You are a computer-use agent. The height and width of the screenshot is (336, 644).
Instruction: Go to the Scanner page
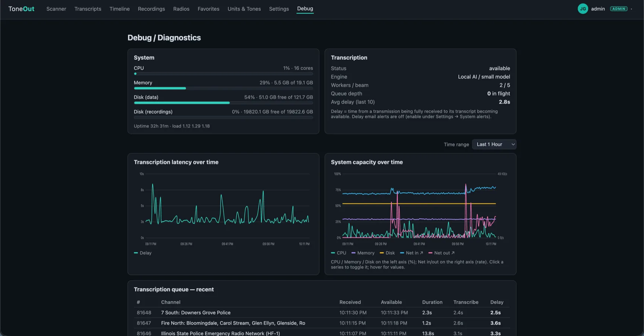coord(56,9)
